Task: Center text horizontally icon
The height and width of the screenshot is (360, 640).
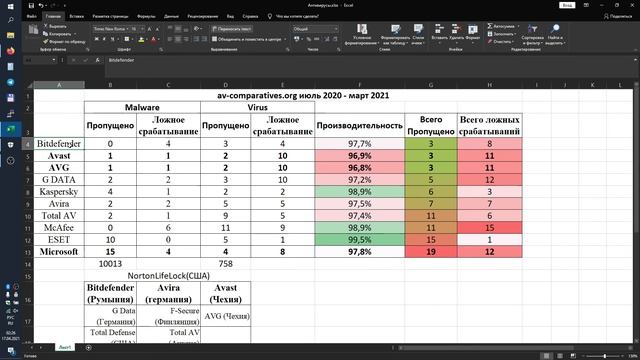Action: click(178, 39)
